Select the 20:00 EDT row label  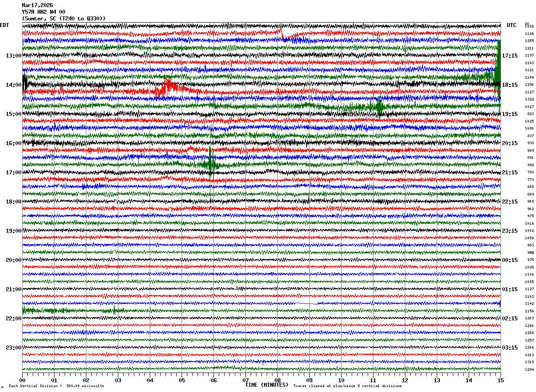(x=14, y=260)
